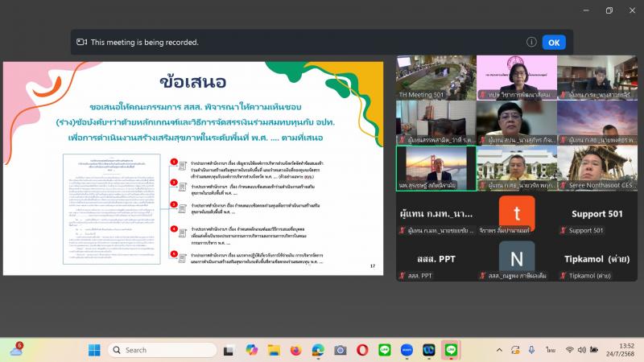Open Firefox from the taskbar
The width and height of the screenshot is (644, 362).
click(x=295, y=350)
